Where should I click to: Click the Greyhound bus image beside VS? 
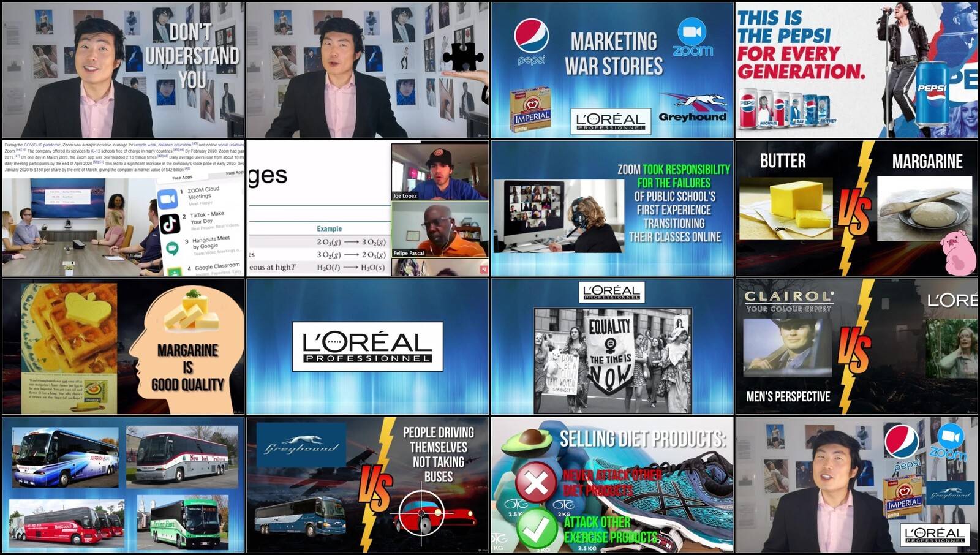[x=300, y=516]
